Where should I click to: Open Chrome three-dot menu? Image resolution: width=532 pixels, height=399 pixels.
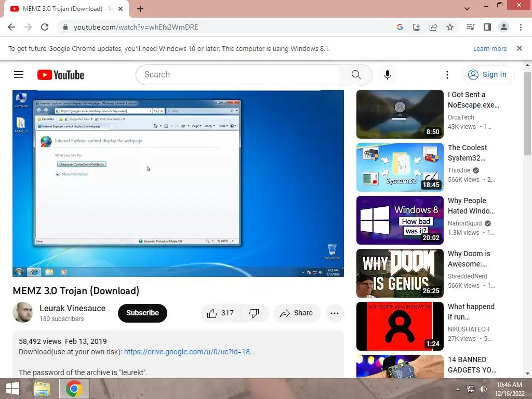click(521, 27)
